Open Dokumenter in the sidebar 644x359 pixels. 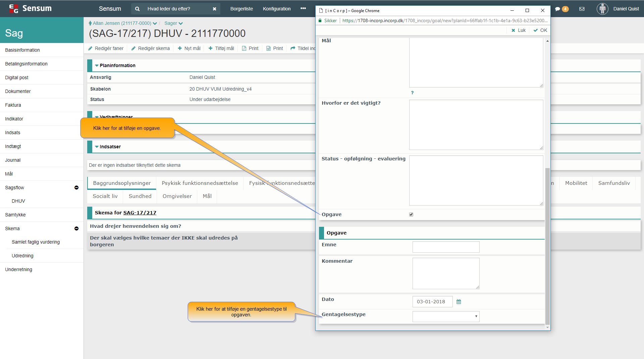click(42, 91)
